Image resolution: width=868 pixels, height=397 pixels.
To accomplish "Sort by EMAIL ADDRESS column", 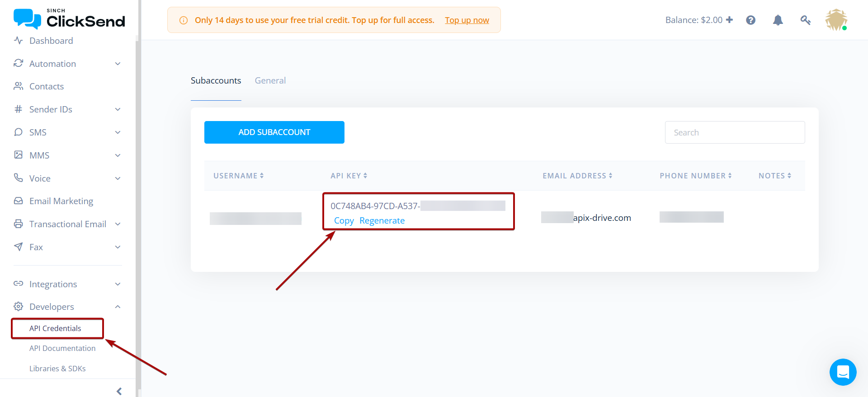I will [577, 176].
